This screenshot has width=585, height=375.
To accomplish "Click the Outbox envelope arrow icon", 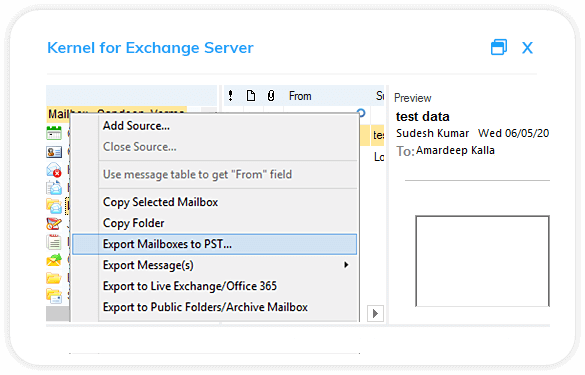I will [54, 260].
